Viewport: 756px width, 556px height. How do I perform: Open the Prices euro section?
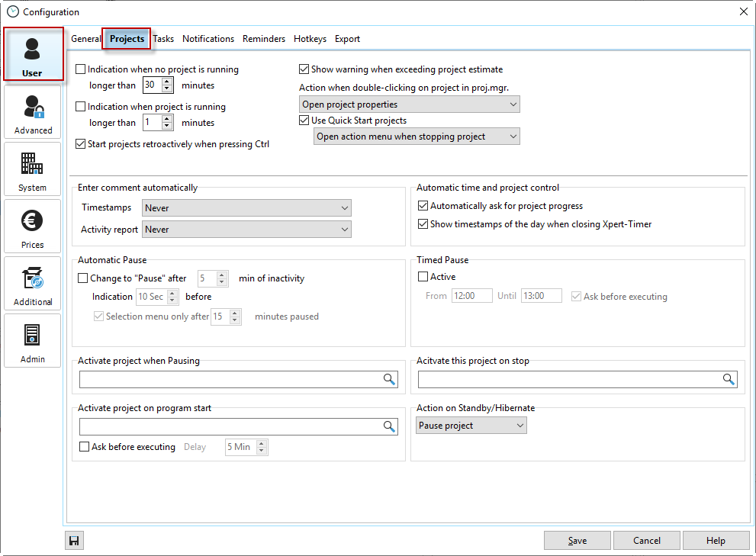click(x=32, y=227)
